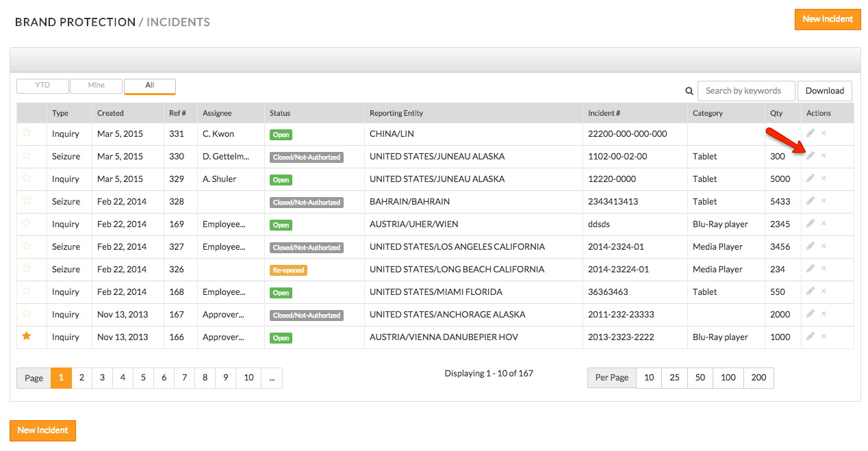Select the Mine filter tab

click(96, 86)
